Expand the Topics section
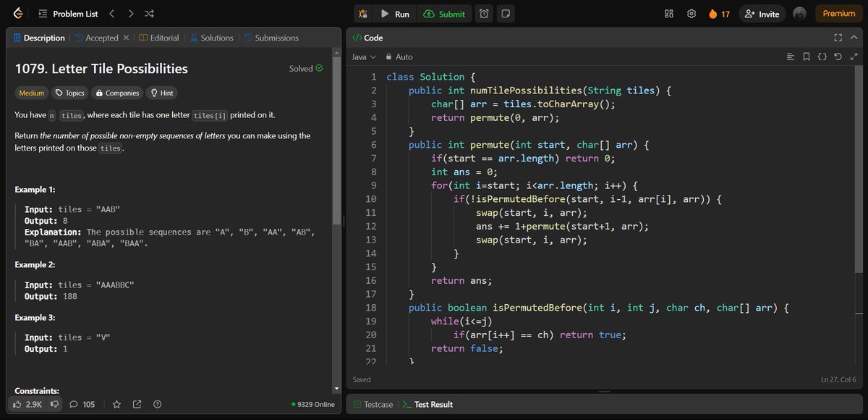Screen dimensions: 868x420 tap(70, 93)
